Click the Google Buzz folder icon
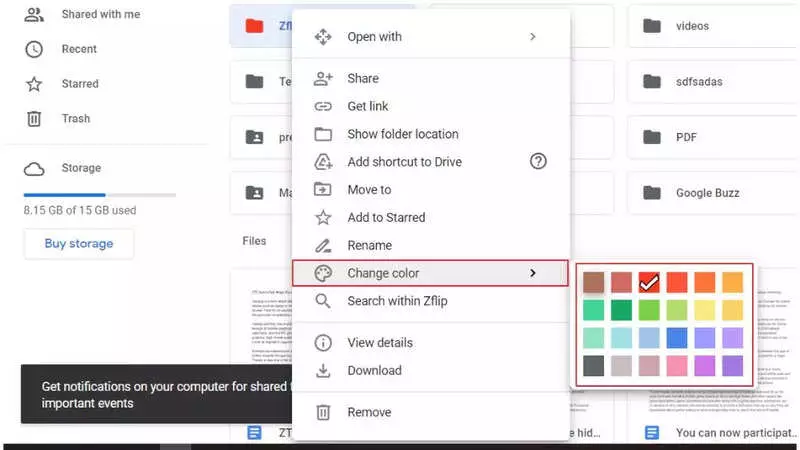The image size is (800, 450). [652, 193]
